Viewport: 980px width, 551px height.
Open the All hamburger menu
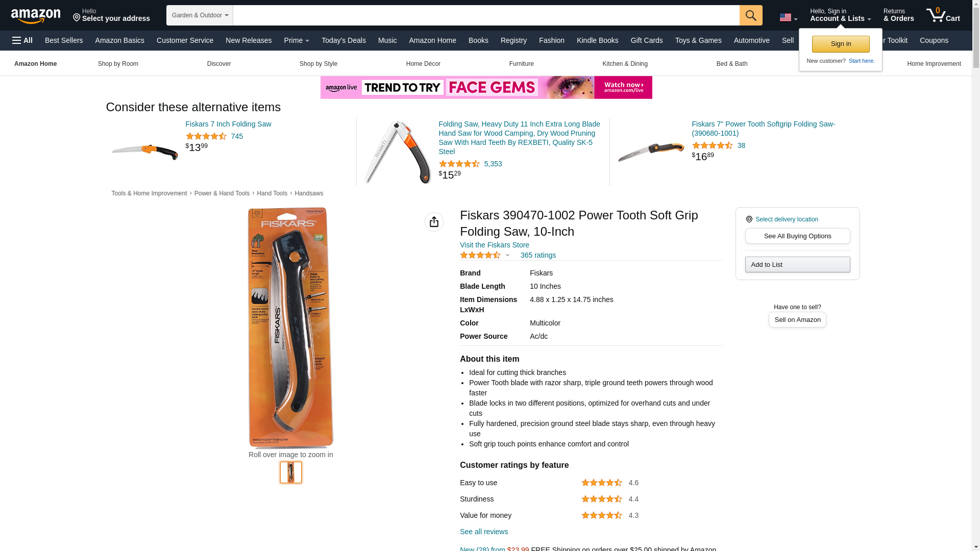click(x=22, y=40)
